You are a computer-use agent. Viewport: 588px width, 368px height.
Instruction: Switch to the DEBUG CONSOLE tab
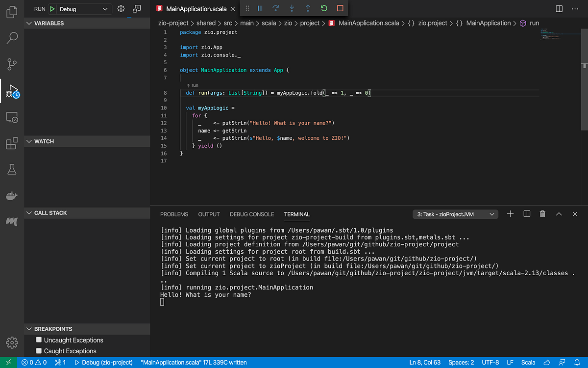click(252, 214)
